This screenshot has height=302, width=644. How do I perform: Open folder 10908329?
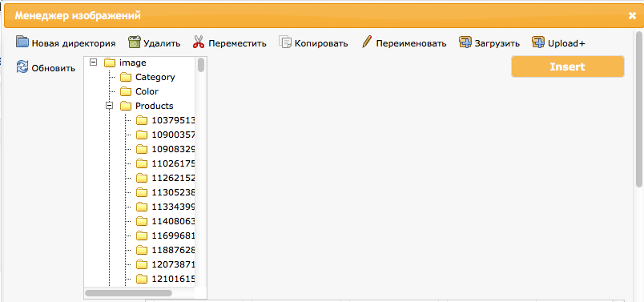pyautogui.click(x=173, y=149)
